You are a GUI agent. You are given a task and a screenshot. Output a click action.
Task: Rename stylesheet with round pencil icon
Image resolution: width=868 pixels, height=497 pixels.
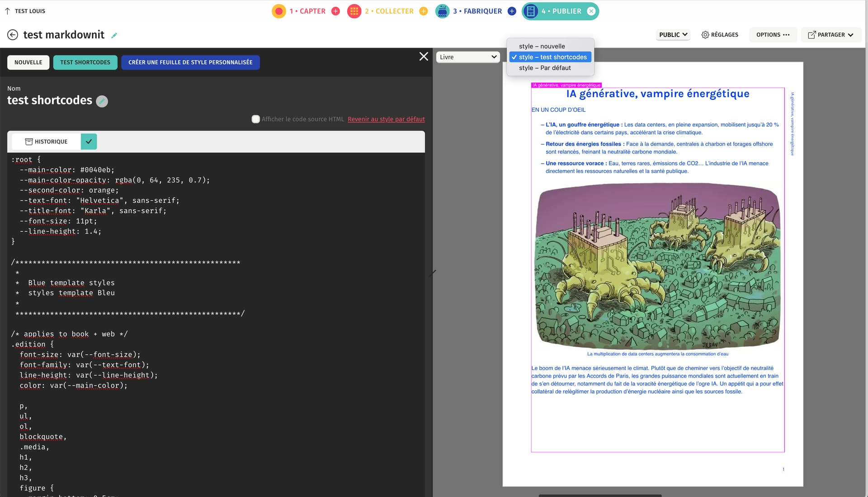click(x=102, y=101)
